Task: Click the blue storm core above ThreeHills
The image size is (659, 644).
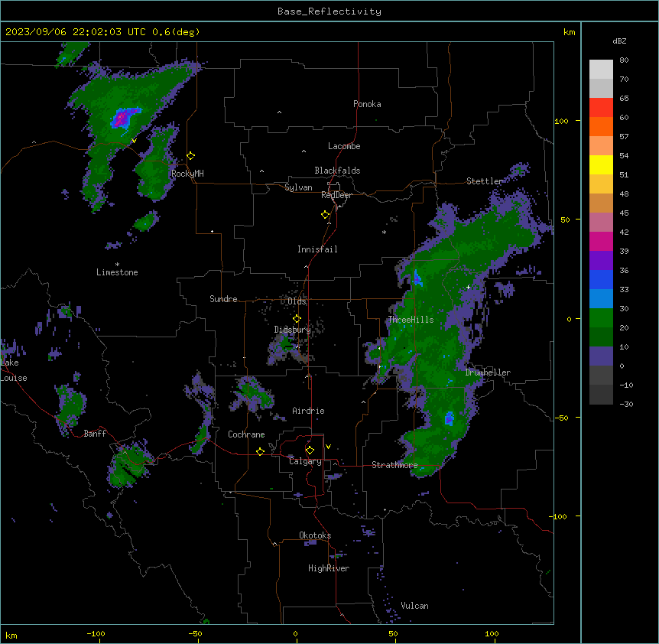Action: [x=417, y=278]
